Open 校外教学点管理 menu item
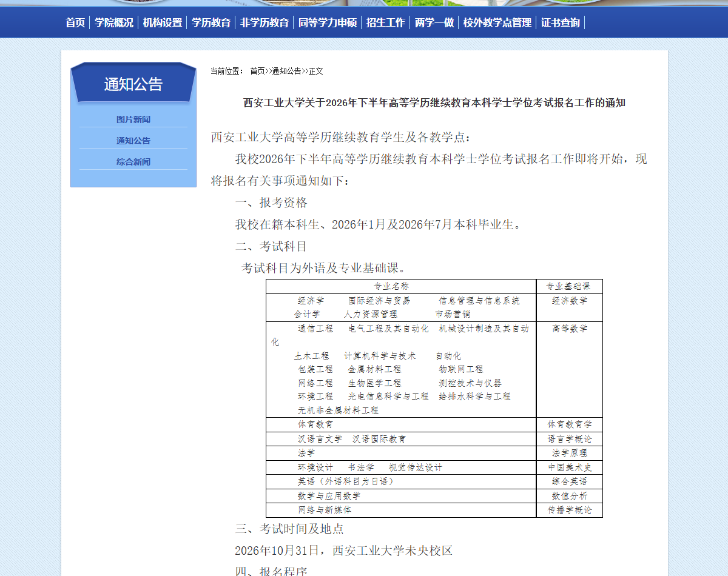 [x=497, y=22]
